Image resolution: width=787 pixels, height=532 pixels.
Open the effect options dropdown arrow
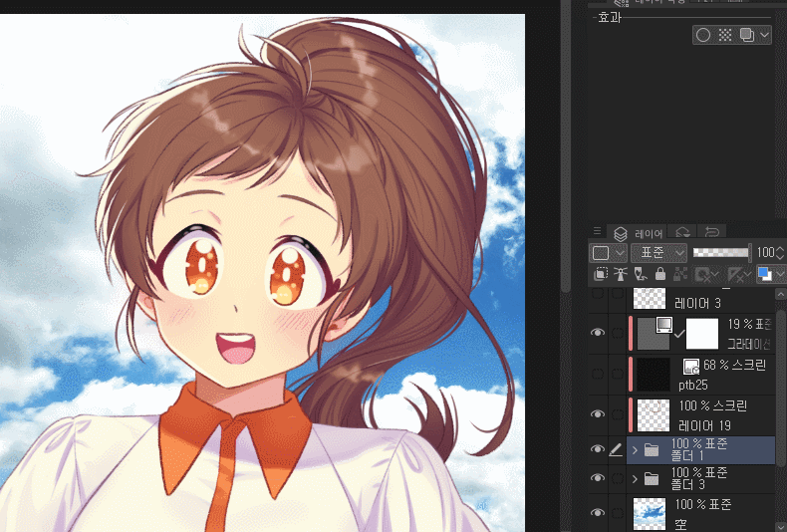click(764, 35)
